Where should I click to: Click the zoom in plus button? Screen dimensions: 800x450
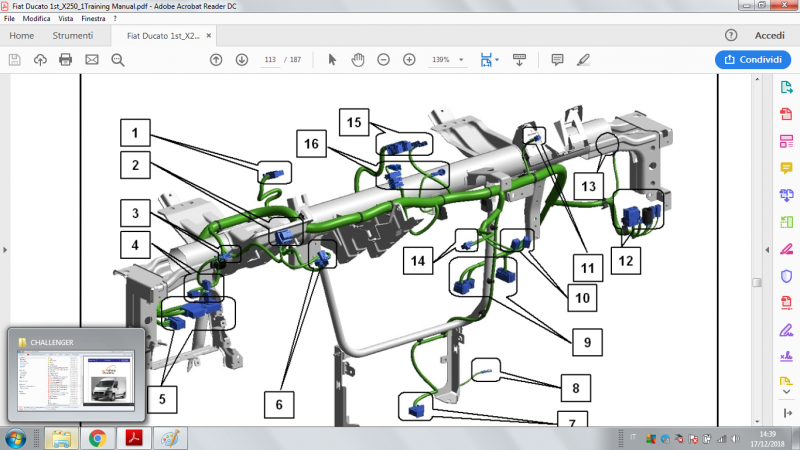[409, 60]
